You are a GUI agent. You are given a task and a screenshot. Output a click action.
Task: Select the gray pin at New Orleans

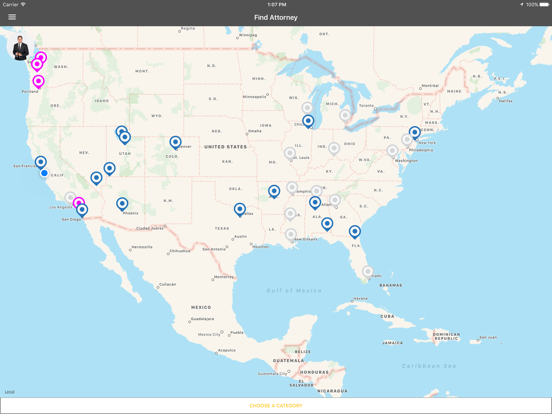(x=291, y=235)
